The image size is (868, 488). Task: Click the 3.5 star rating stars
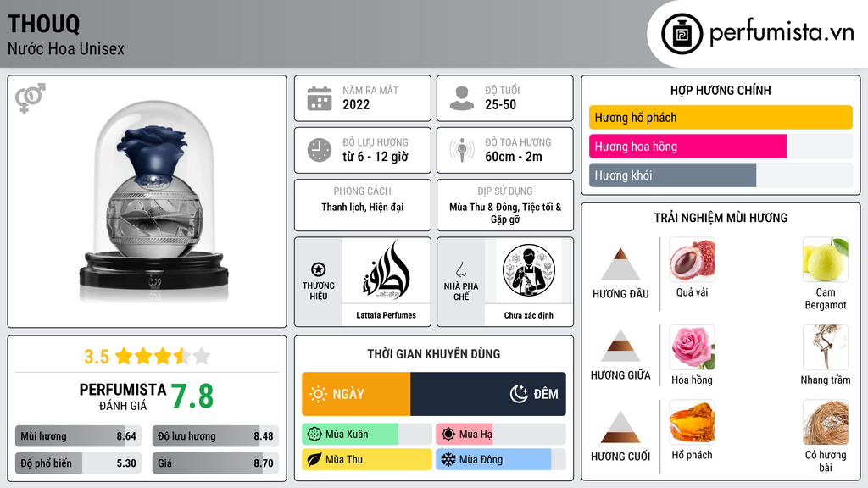click(163, 356)
